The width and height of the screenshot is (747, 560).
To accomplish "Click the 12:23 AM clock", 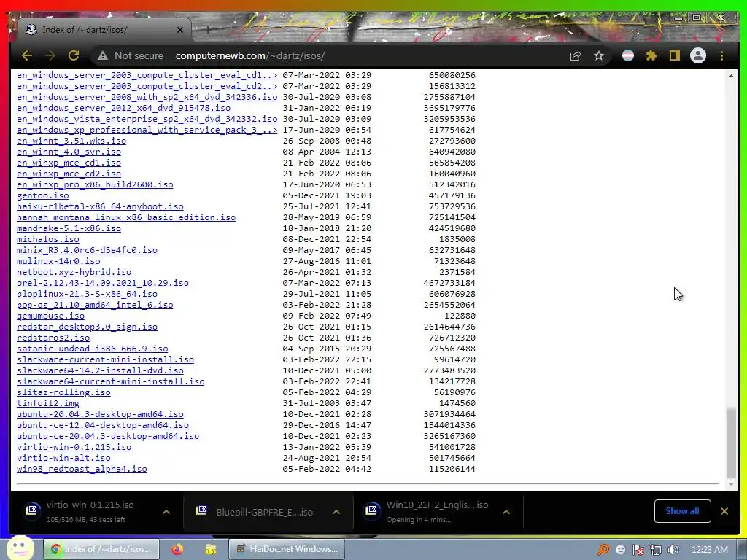I will pyautogui.click(x=709, y=550).
